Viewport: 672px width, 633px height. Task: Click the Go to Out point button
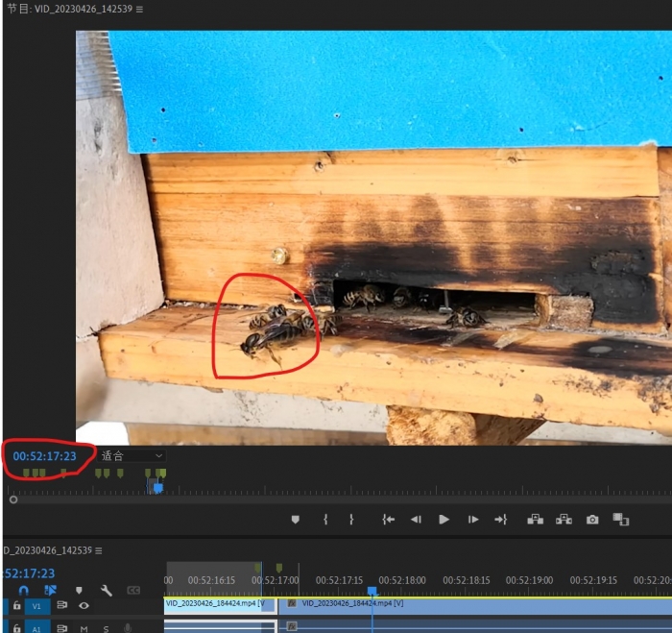coord(500,520)
